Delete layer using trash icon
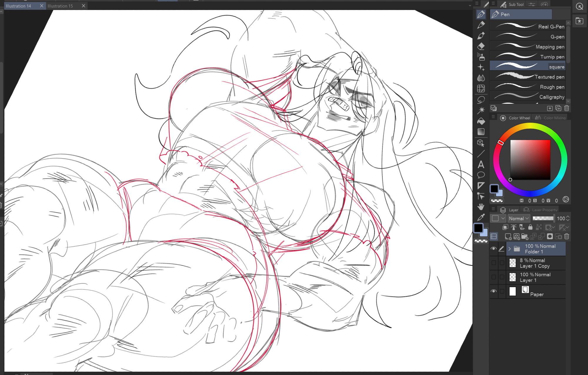This screenshot has height=375, width=588. coord(567,236)
